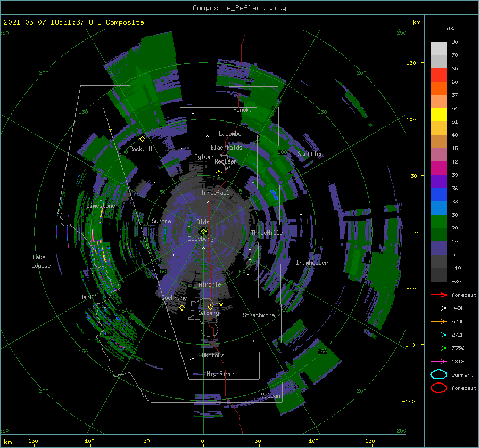Screen dimensions: 479x448
Task: Click the Vulcan label
Action: (270, 396)
